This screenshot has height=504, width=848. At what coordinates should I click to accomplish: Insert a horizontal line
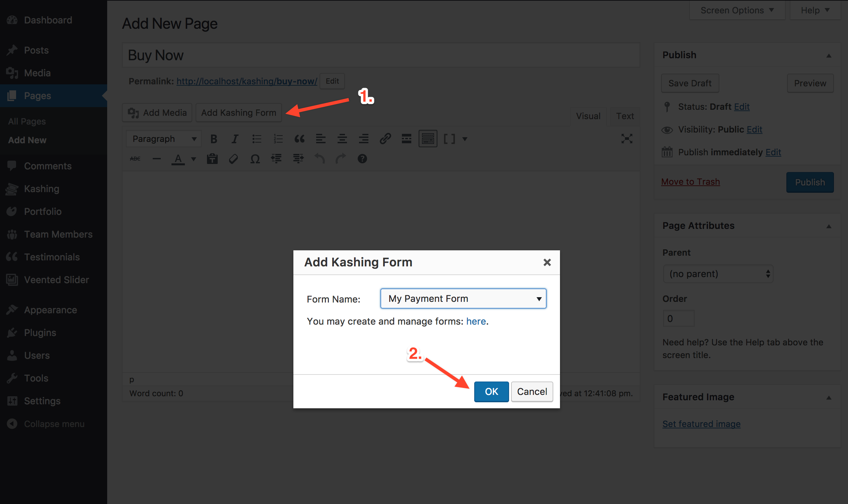(x=156, y=159)
